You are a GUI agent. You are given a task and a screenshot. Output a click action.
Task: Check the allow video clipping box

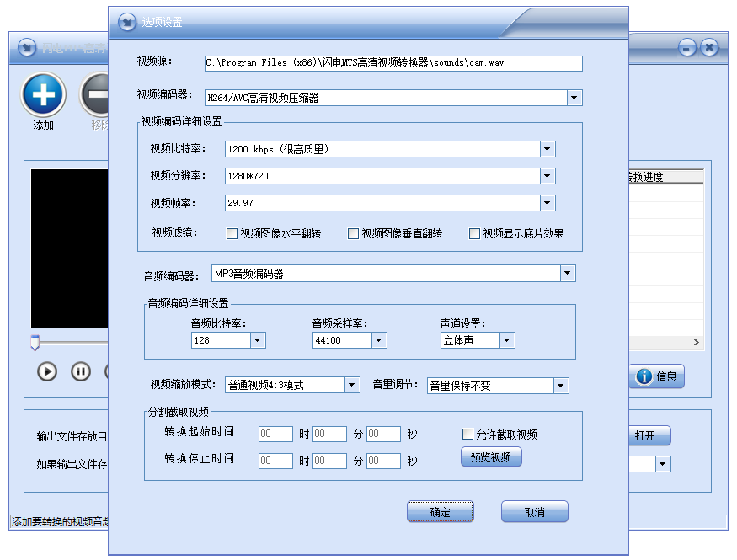pyautogui.click(x=467, y=434)
